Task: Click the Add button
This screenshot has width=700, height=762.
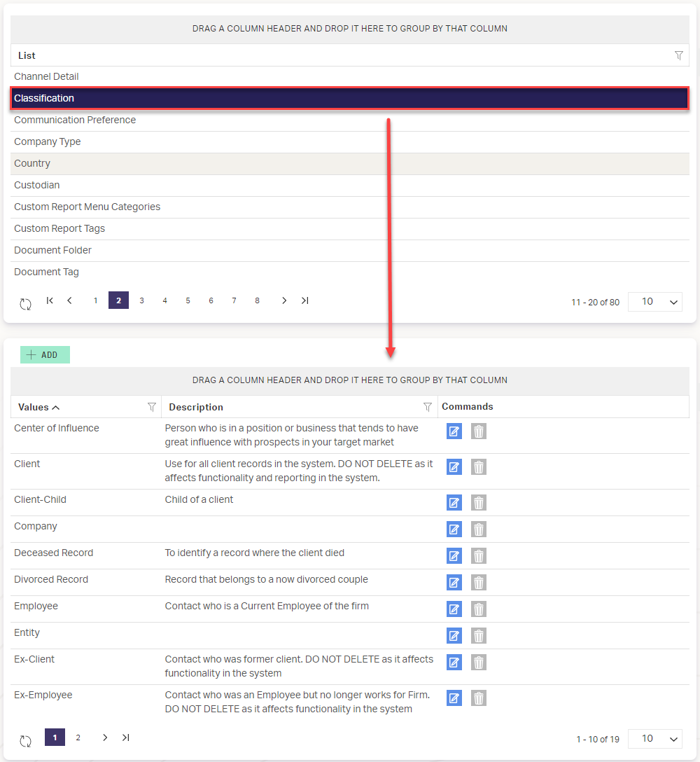Action: tap(45, 355)
